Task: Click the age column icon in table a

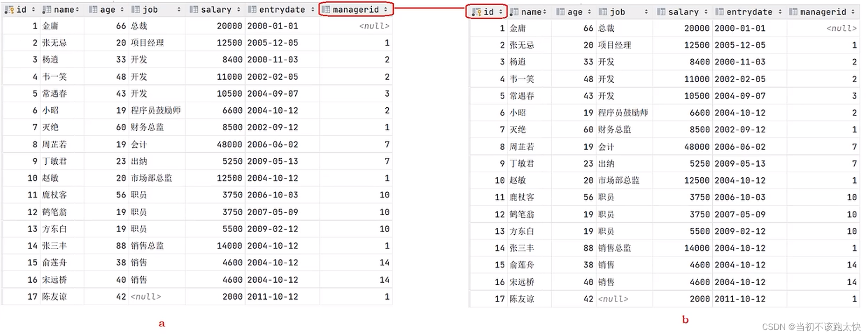Action: pyautogui.click(x=93, y=9)
